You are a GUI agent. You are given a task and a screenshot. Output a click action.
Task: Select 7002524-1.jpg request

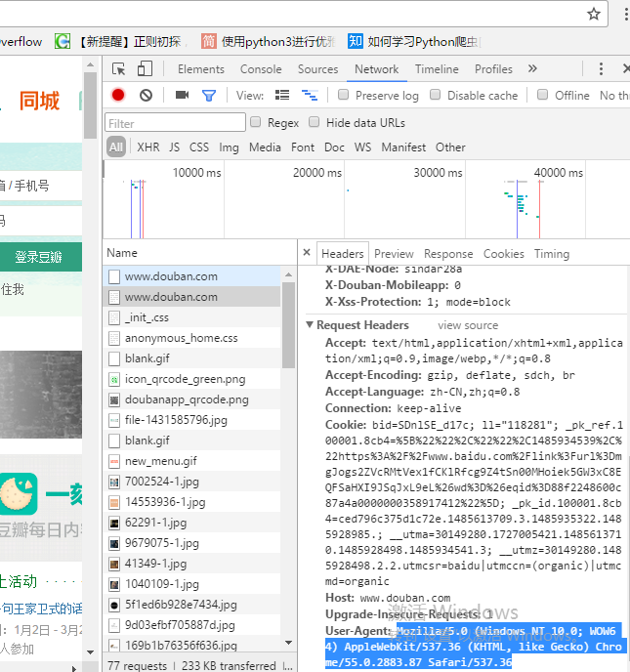pyautogui.click(x=191, y=482)
